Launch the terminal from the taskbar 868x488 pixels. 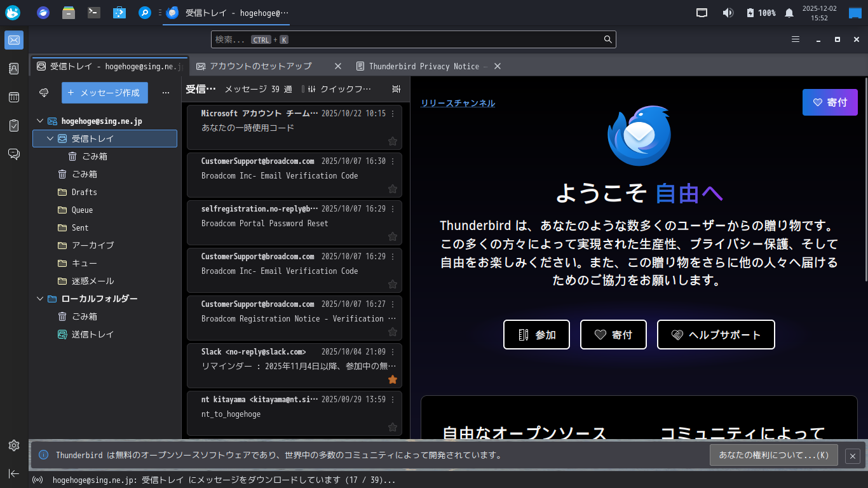pos(94,12)
